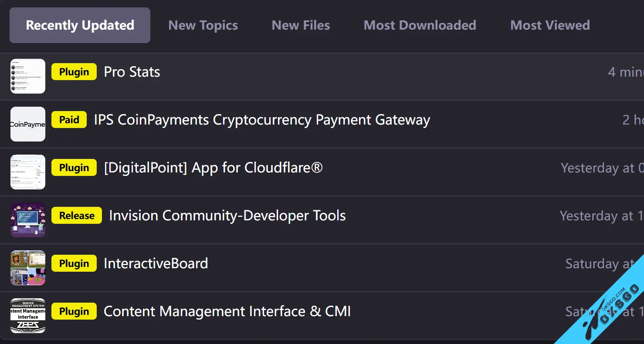Open the InteractiveBoard title link
The width and height of the screenshot is (644, 344).
click(156, 263)
